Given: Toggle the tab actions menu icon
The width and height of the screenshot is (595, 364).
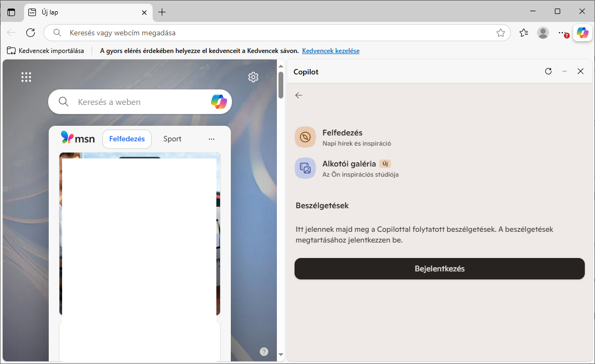Looking at the screenshot, I should pyautogui.click(x=11, y=12).
